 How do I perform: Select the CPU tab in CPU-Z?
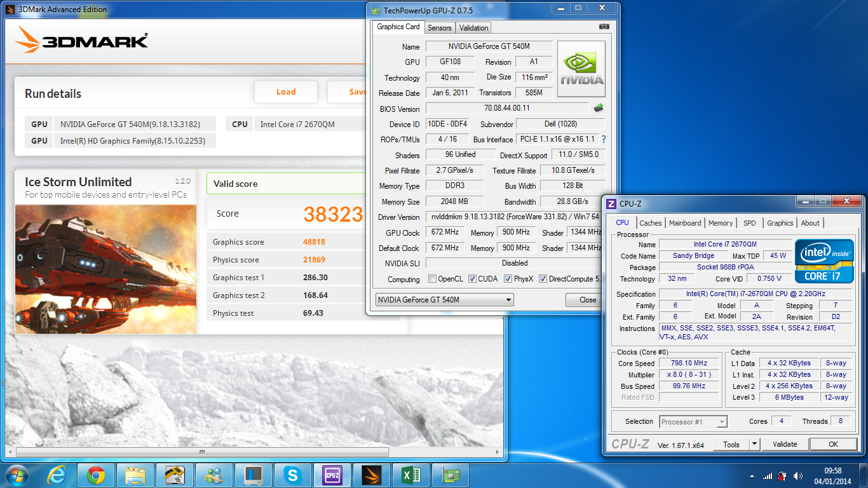pyautogui.click(x=622, y=222)
